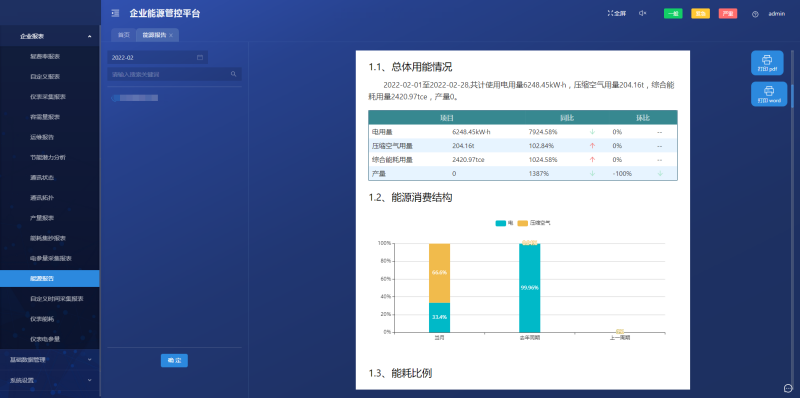Collapse the sidebar with the menu fold icon
Viewport: 800px width, 398px height.
(x=115, y=13)
